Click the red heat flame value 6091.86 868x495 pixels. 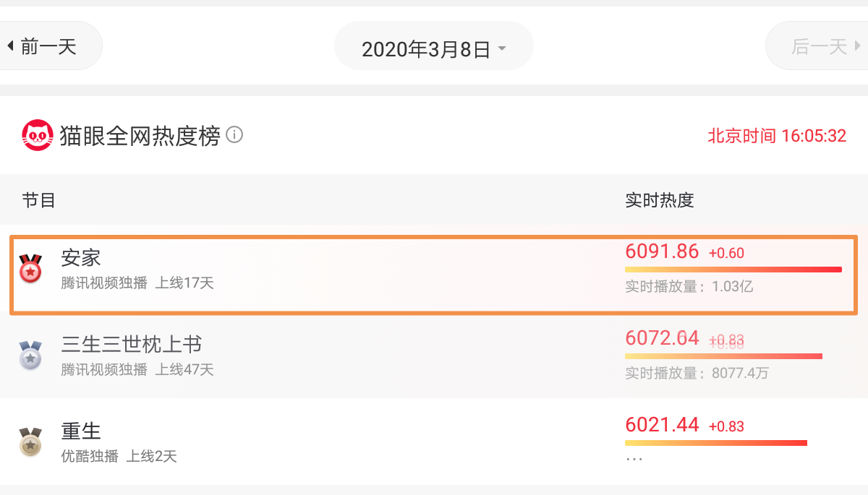coord(662,251)
